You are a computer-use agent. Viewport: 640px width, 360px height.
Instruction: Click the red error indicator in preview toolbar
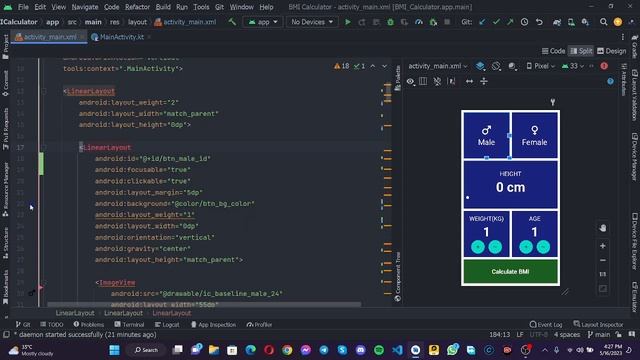pos(604,66)
